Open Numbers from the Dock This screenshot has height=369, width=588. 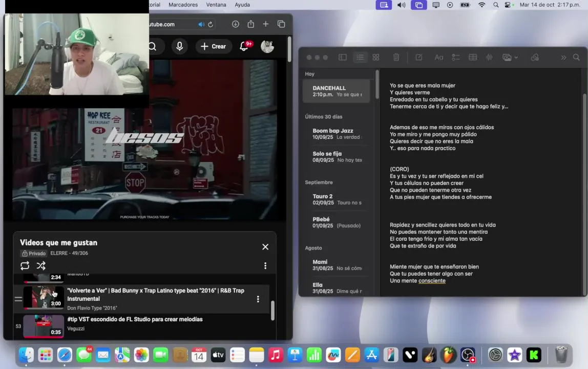(314, 355)
